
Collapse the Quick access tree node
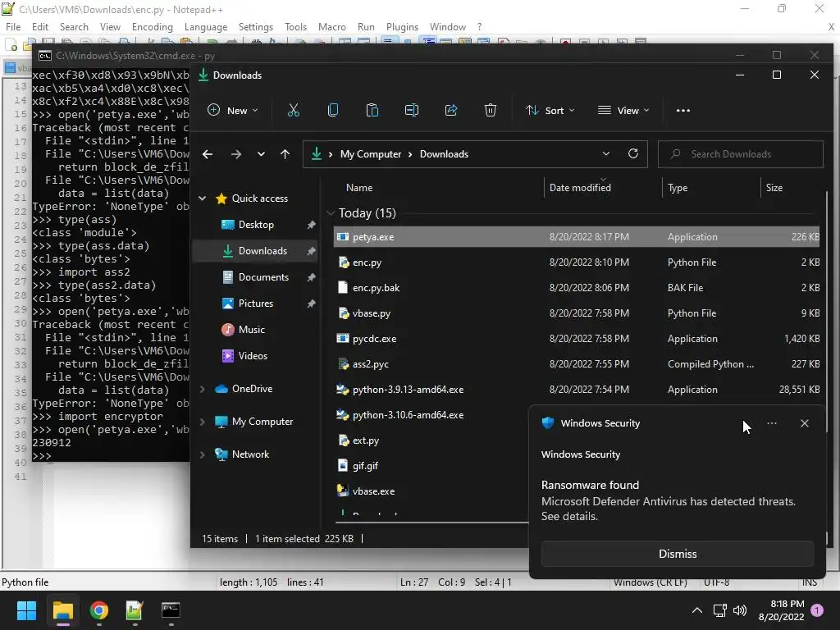[x=202, y=199]
